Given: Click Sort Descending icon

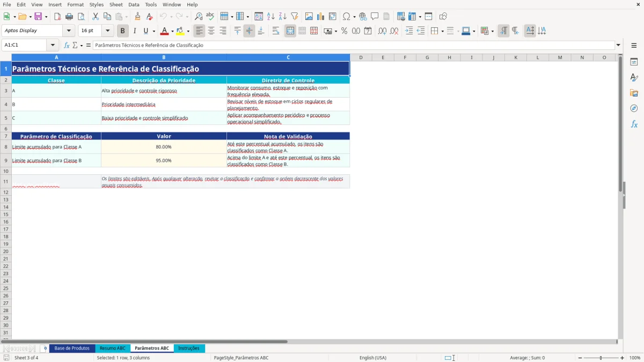Looking at the screenshot, I should click(282, 17).
